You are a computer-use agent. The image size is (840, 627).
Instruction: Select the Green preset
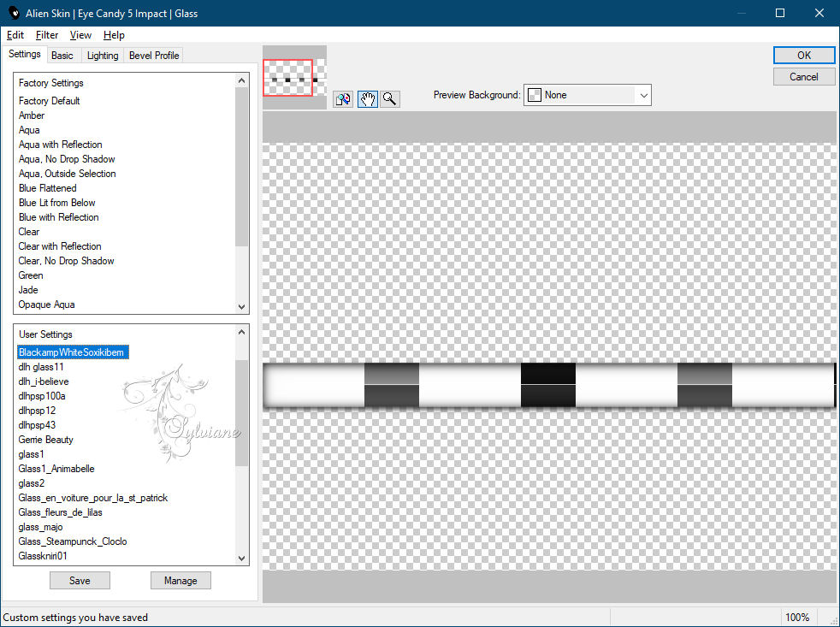(x=31, y=275)
